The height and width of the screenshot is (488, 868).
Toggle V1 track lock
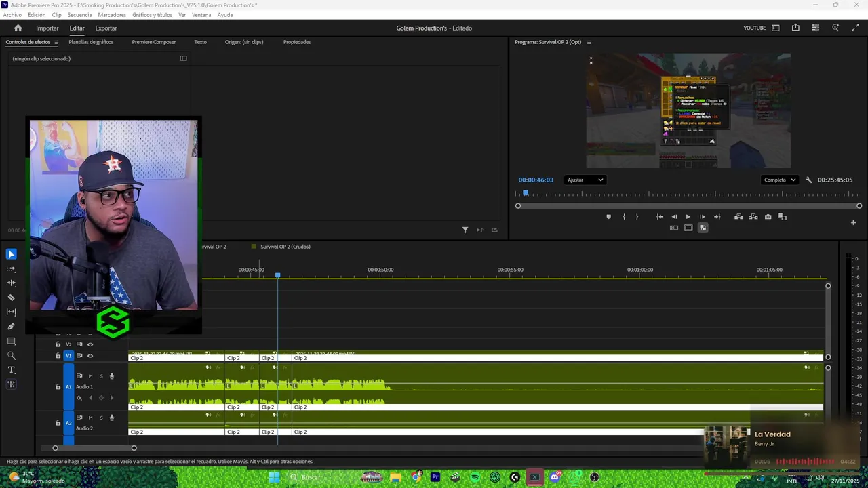pos(58,356)
